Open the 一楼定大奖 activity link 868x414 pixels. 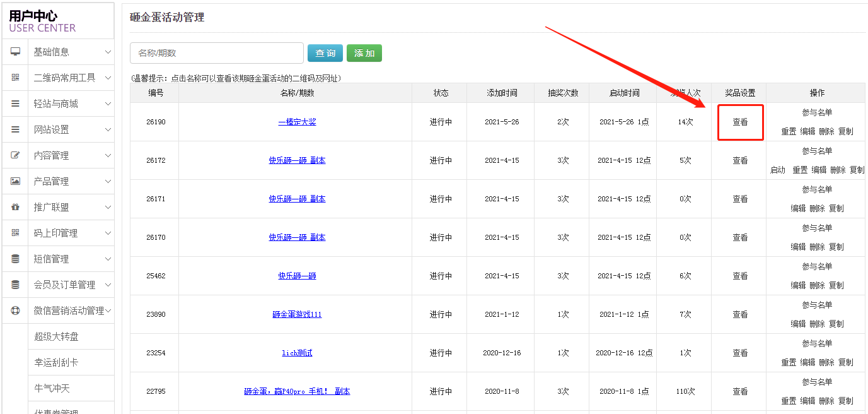tap(297, 122)
